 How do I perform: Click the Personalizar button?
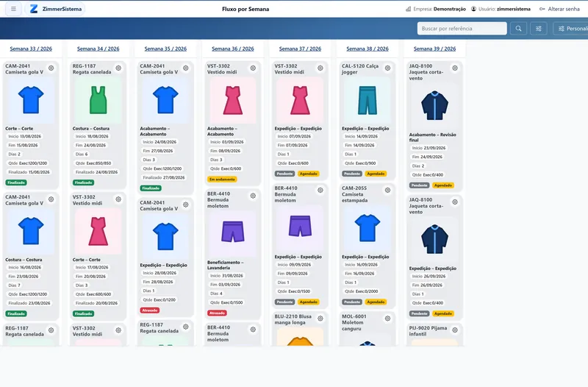tap(570, 29)
